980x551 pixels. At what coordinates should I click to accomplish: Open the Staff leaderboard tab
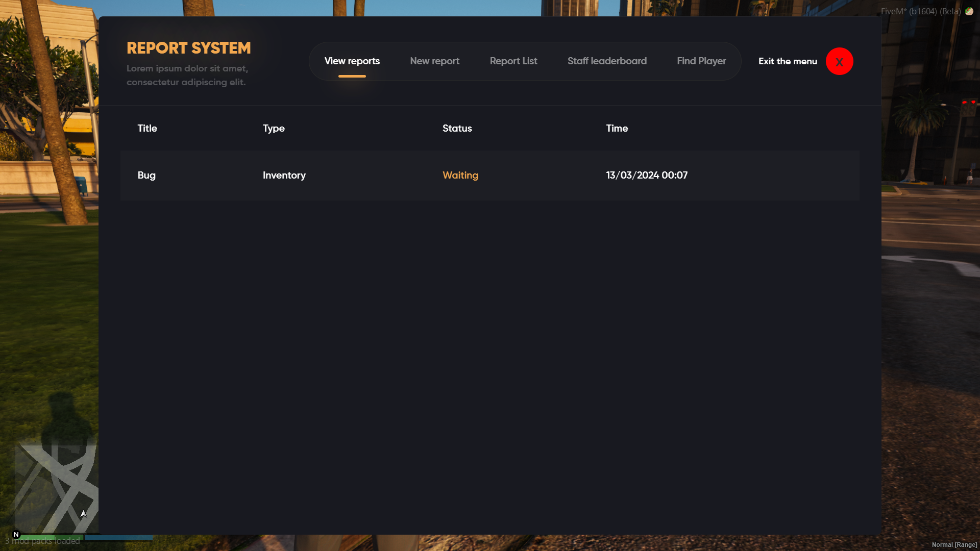[607, 61]
